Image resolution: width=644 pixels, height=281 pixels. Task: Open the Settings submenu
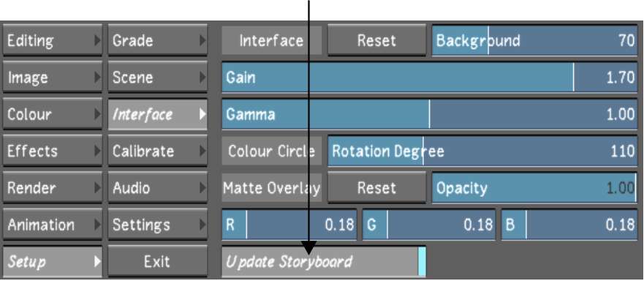click(158, 225)
